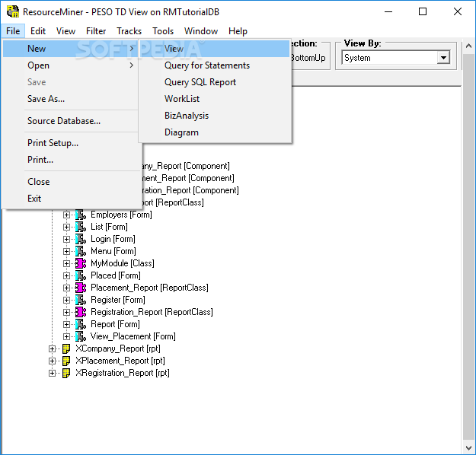Select the View_Placement [Form] tree row
Image resolution: width=476 pixels, height=455 pixels.
point(133,336)
